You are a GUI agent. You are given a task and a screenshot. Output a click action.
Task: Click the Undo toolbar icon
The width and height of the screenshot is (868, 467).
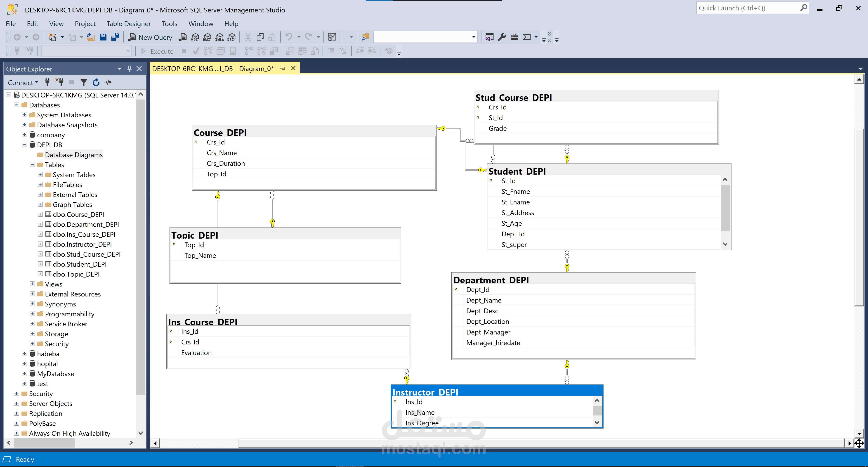click(x=289, y=37)
